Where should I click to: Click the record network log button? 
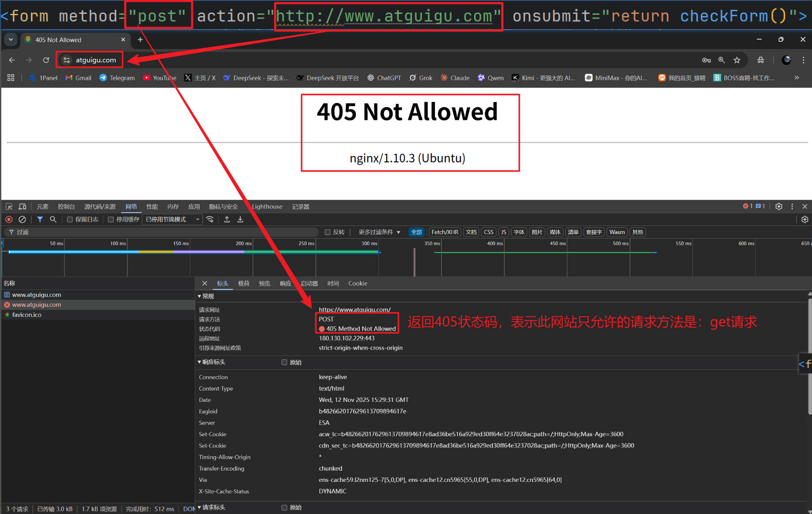click(9, 219)
